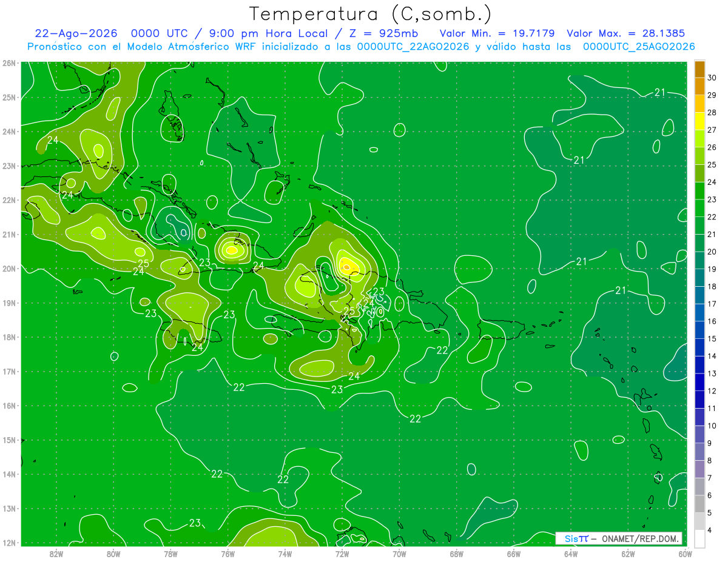Click the 'Sisπ' logo text
The height and width of the screenshot is (562, 728).
(576, 538)
